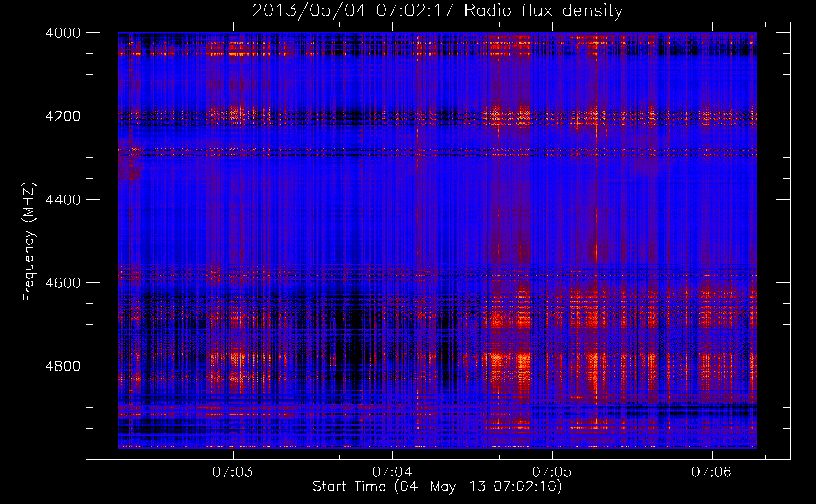Click the 4400 frequency axis label
Screen dimensions: 816x504
pyautogui.click(x=63, y=200)
